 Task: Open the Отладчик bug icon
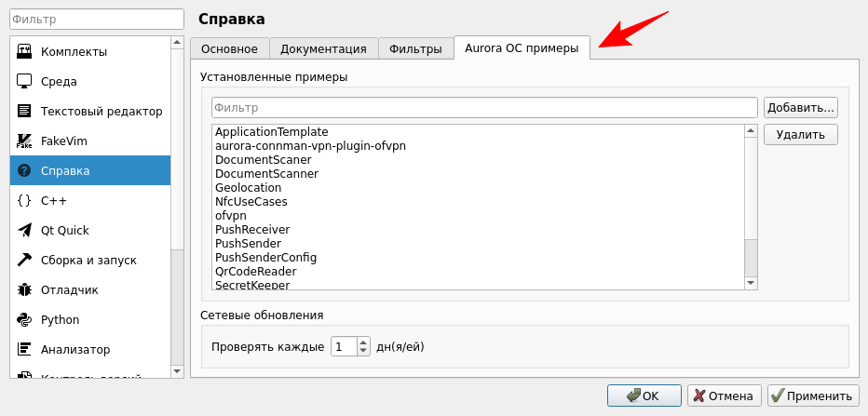tap(24, 289)
